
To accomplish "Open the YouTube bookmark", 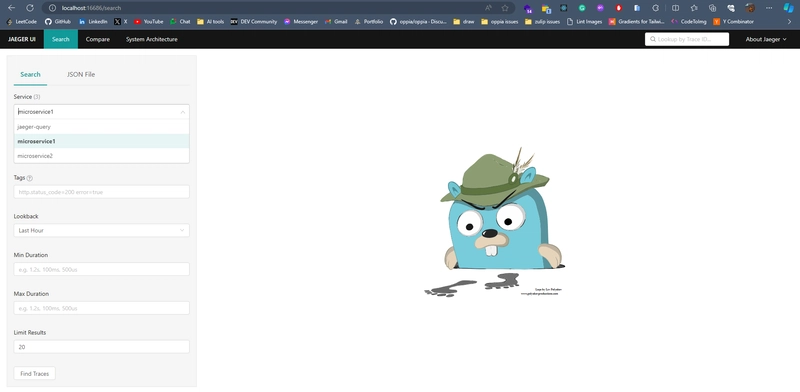I will [148, 22].
